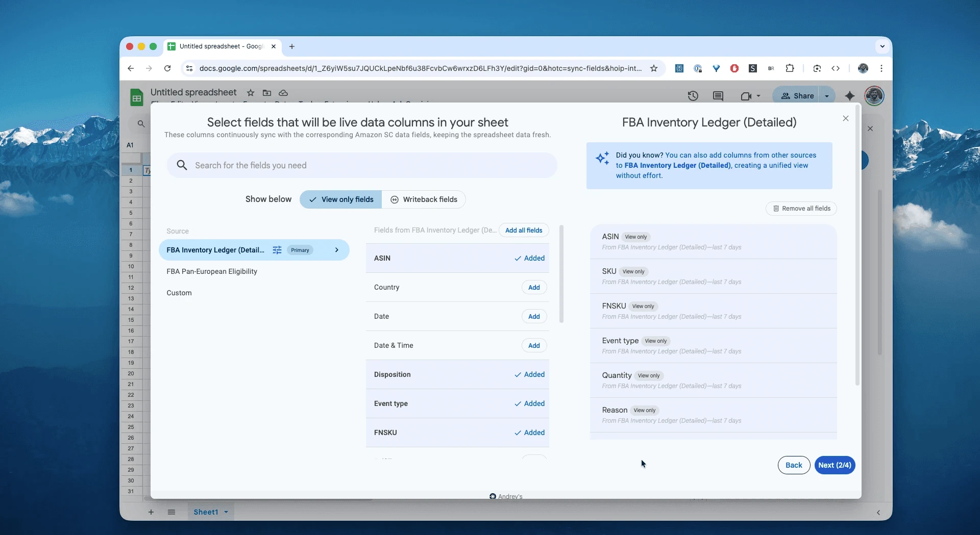The image size is (980, 535).
Task: Open a new browser tab
Action: click(x=292, y=46)
